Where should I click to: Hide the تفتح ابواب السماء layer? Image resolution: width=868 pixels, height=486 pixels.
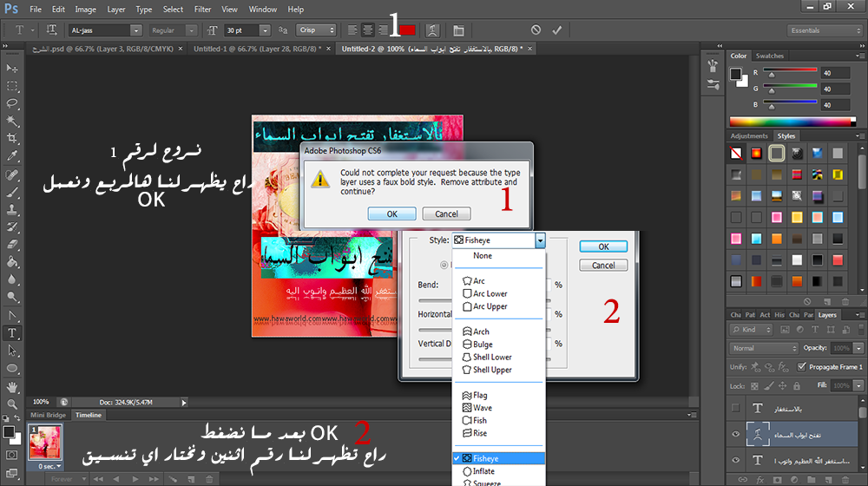[x=736, y=435]
